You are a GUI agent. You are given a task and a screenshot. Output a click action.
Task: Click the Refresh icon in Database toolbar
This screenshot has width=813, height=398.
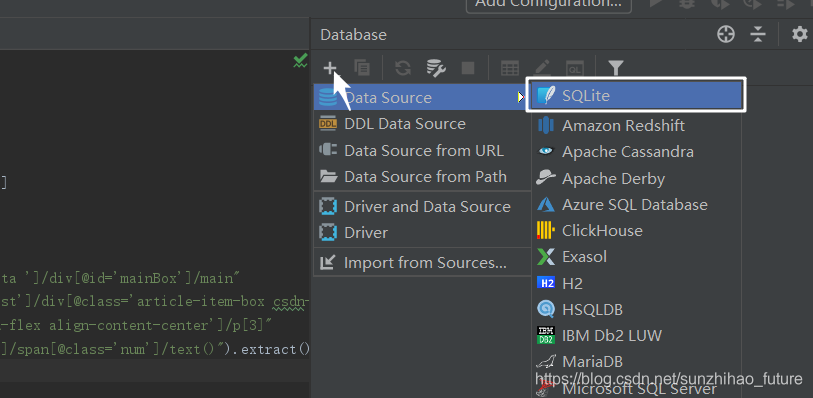(x=403, y=68)
